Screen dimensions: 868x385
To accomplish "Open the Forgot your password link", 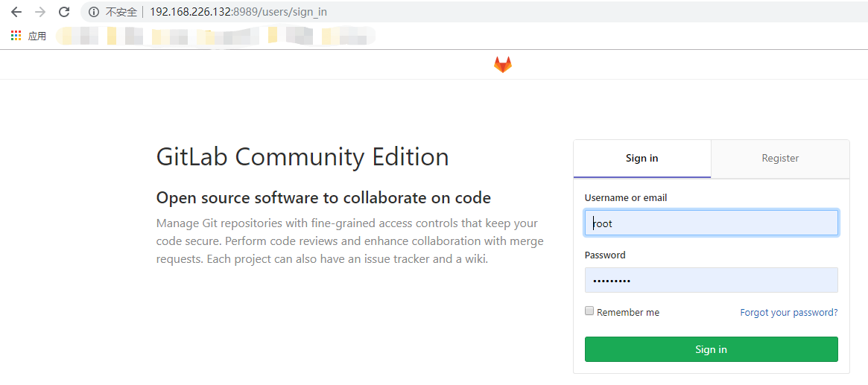I will pos(788,313).
